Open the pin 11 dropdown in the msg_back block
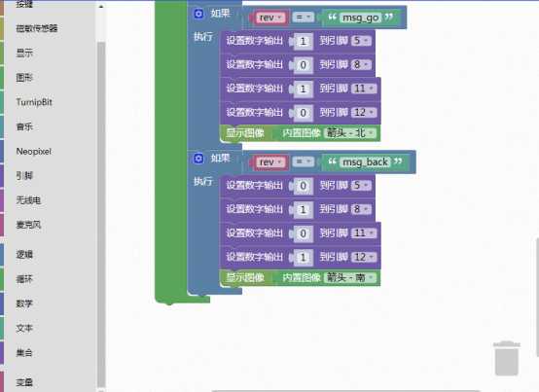This screenshot has height=392, width=539. click(x=364, y=232)
